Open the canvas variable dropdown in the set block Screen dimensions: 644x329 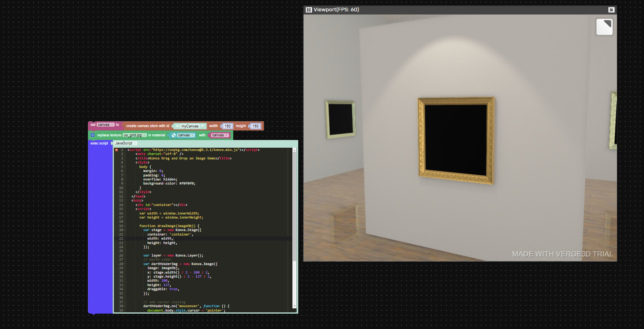[105, 125]
